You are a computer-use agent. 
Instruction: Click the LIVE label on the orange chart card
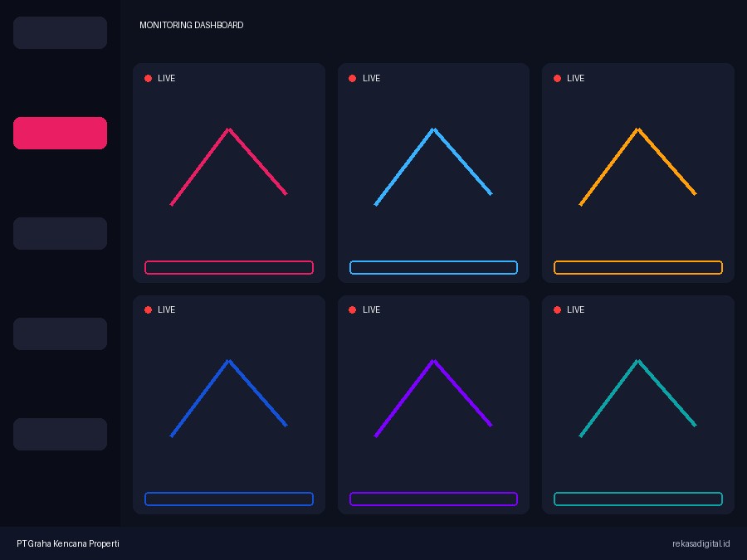pos(575,79)
